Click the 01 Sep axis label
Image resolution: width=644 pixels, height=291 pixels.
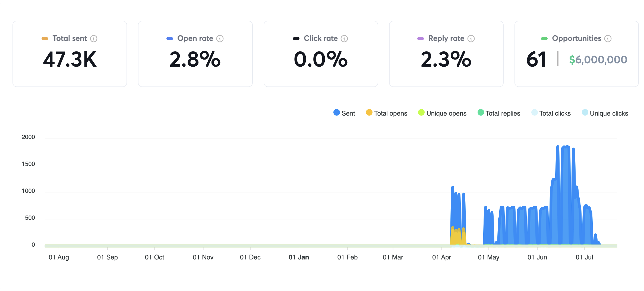(107, 257)
